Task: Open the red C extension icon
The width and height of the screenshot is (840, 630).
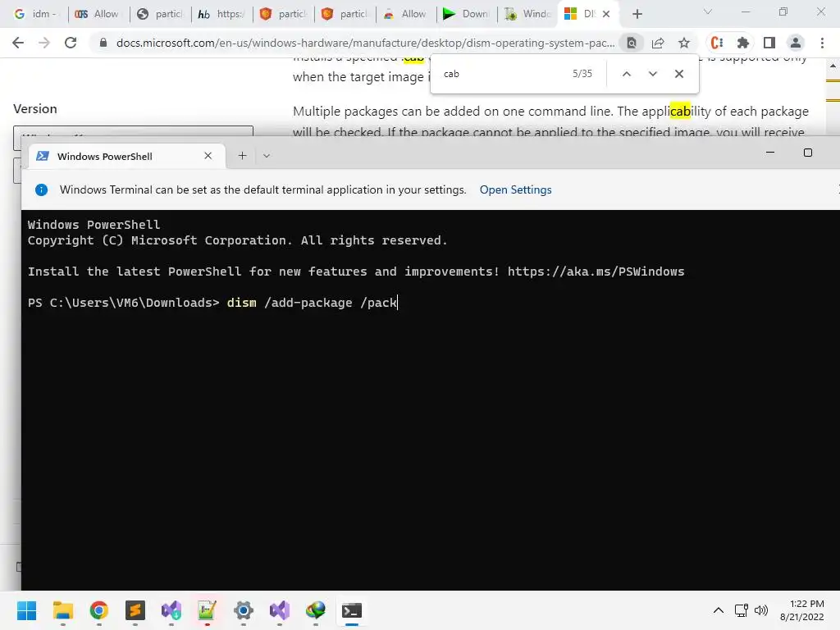Action: (717, 43)
